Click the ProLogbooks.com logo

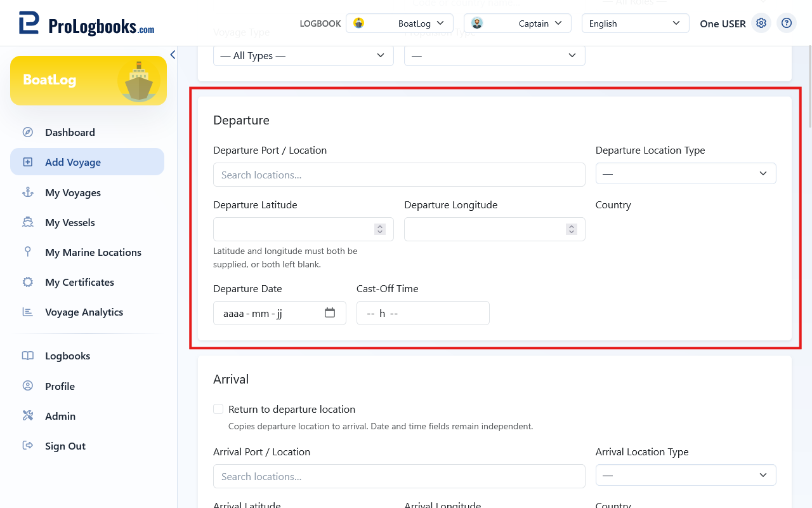tap(86, 23)
